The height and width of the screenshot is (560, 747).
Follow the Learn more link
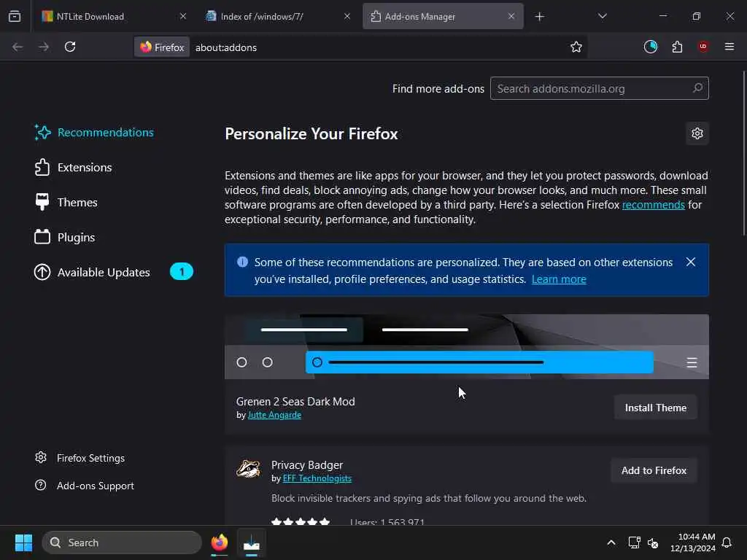point(559,279)
